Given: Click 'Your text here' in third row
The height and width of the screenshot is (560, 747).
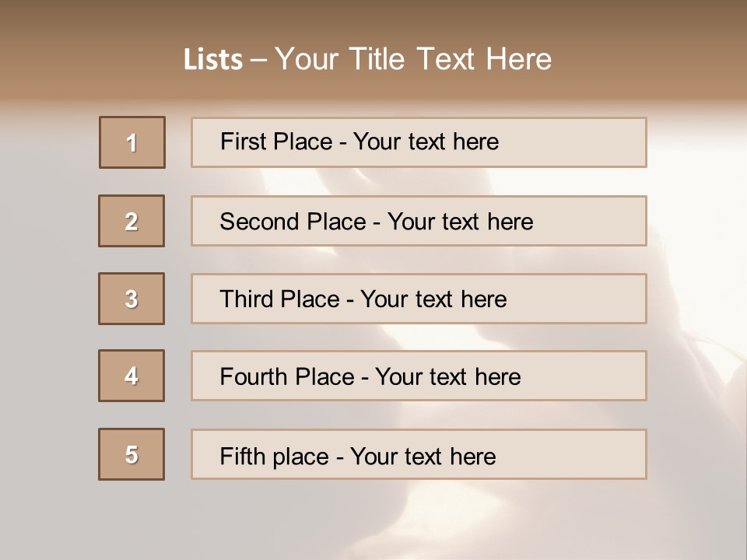Looking at the screenshot, I should click(433, 299).
